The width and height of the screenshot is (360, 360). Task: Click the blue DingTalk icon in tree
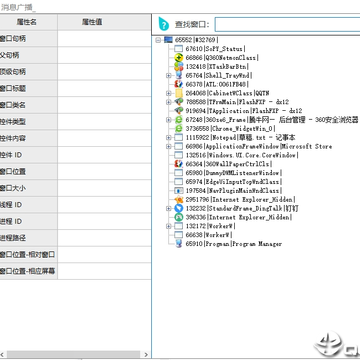pos(179,208)
